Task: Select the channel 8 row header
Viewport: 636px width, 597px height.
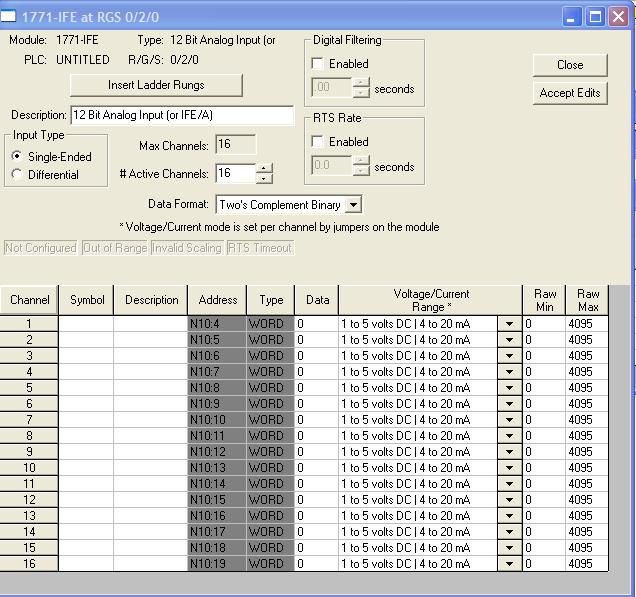Action: click(29, 436)
